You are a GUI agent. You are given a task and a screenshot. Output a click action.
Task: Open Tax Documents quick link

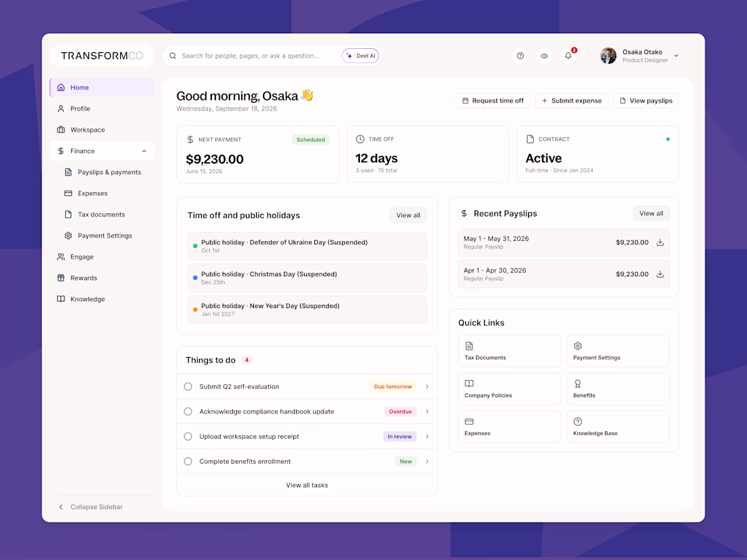click(x=509, y=351)
